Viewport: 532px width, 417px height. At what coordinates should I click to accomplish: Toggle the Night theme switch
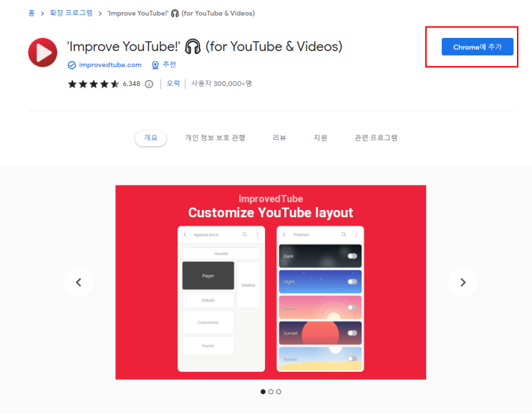coord(352,282)
